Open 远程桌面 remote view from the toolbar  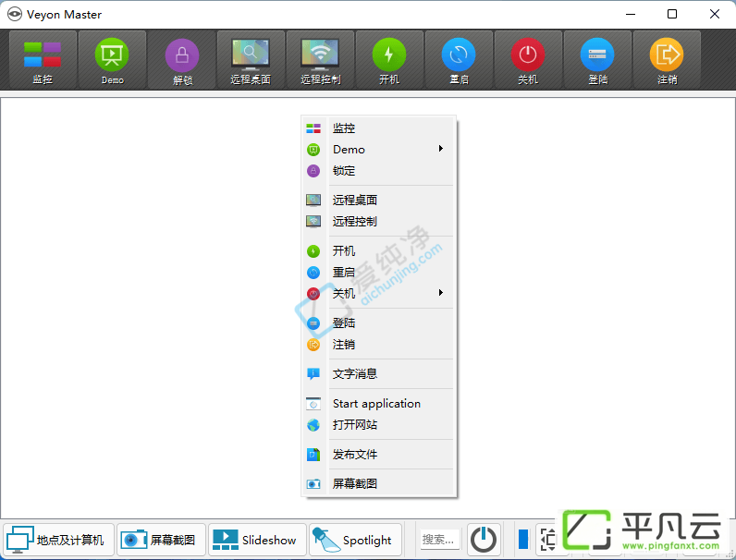coord(251,60)
